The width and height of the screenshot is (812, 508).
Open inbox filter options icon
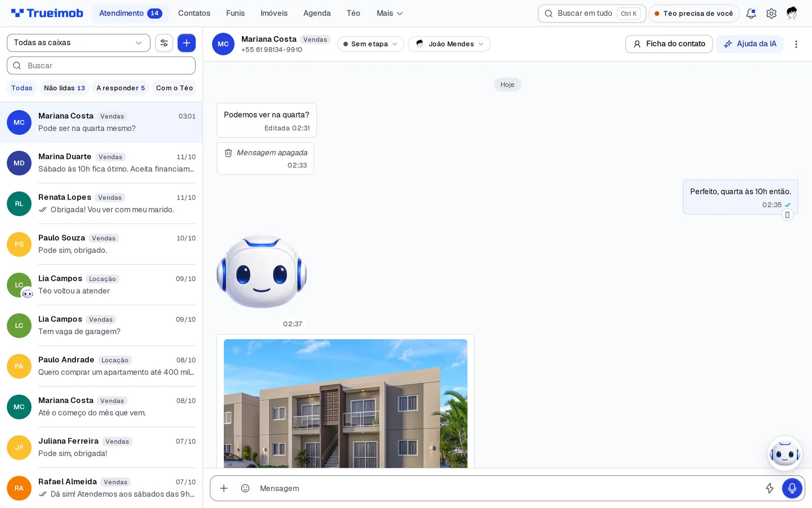click(x=164, y=43)
